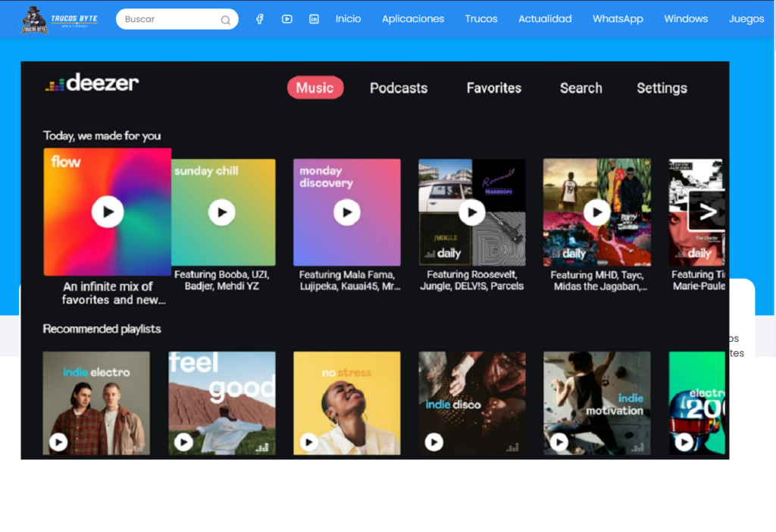Play the Flow mix
Image resolution: width=776 pixels, height=532 pixels.
pyautogui.click(x=108, y=211)
